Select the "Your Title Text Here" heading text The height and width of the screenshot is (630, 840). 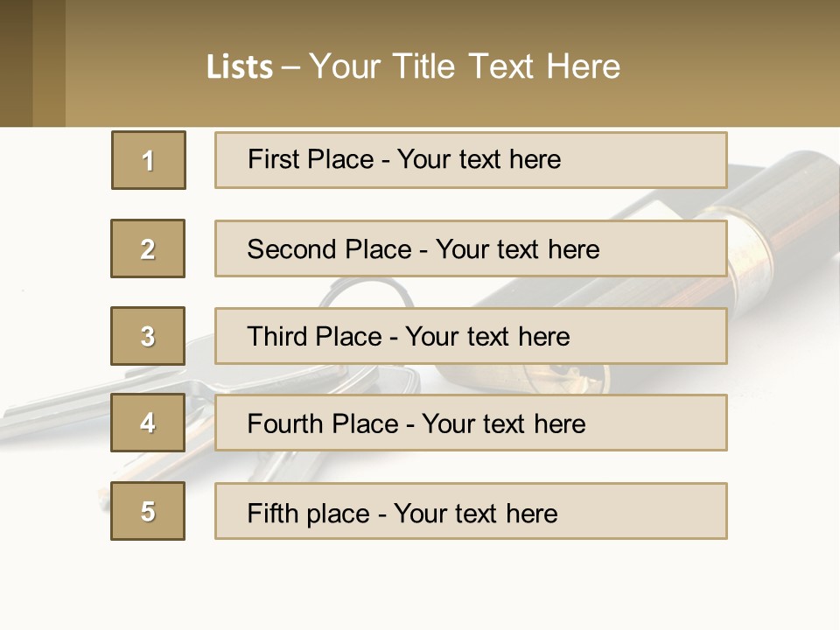[x=465, y=66]
